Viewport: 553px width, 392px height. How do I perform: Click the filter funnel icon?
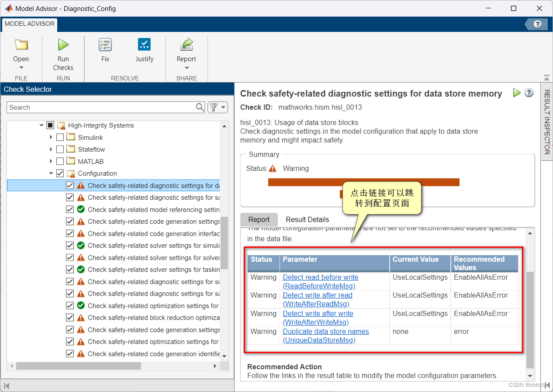point(214,107)
